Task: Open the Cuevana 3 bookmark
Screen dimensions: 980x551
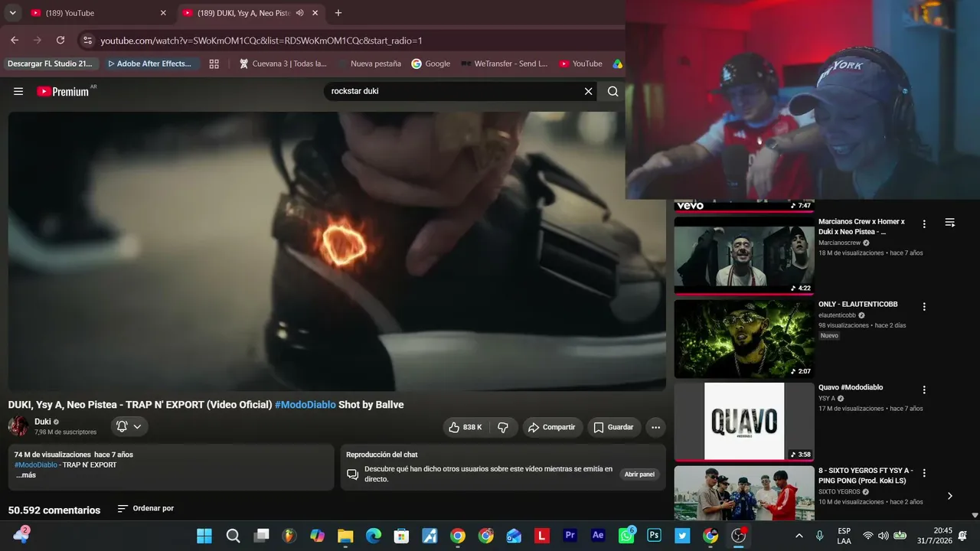Action: 283,64
